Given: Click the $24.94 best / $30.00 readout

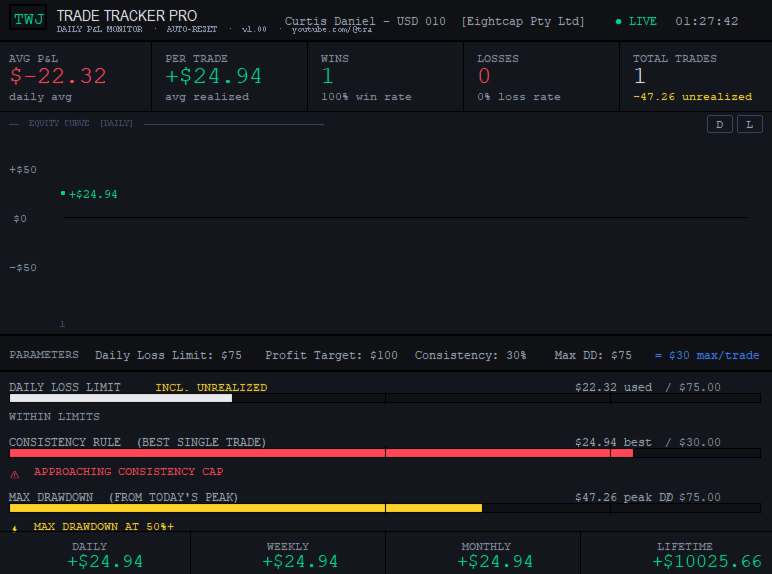Looking at the screenshot, I should click(647, 442).
